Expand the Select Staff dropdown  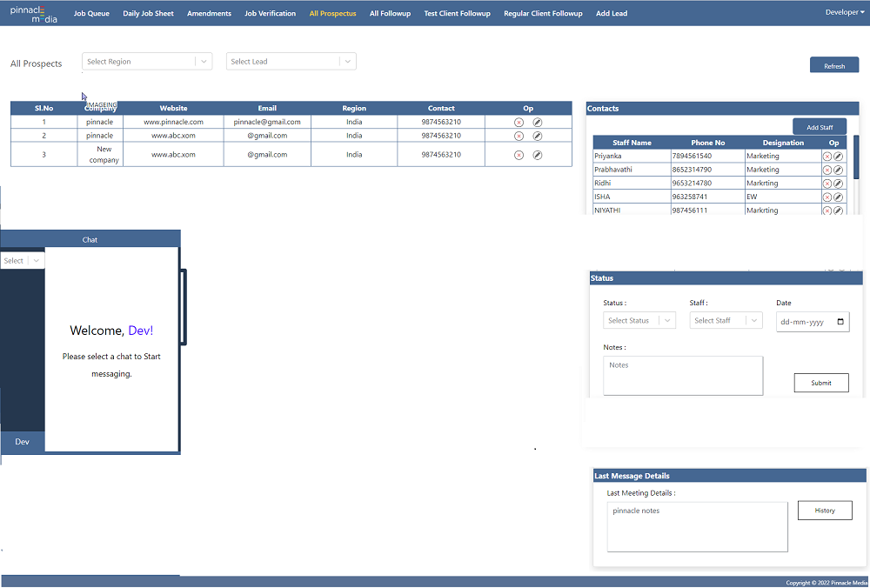[753, 321]
